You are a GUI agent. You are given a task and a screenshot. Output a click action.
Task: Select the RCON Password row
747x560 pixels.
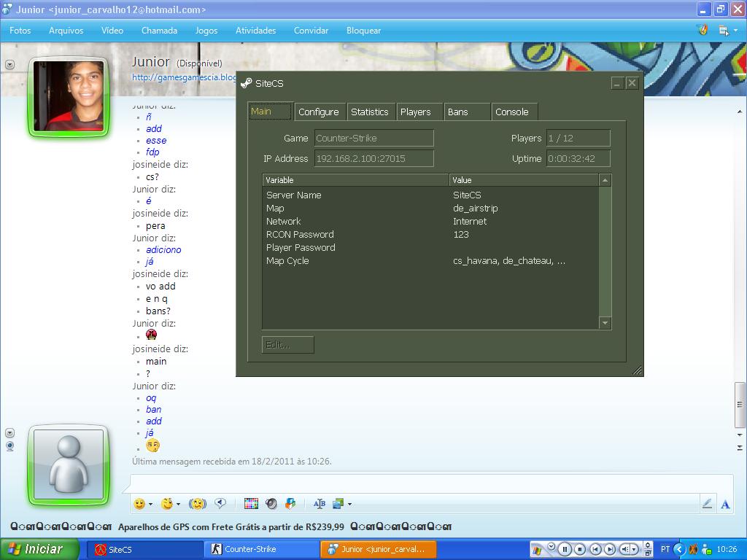click(x=430, y=235)
